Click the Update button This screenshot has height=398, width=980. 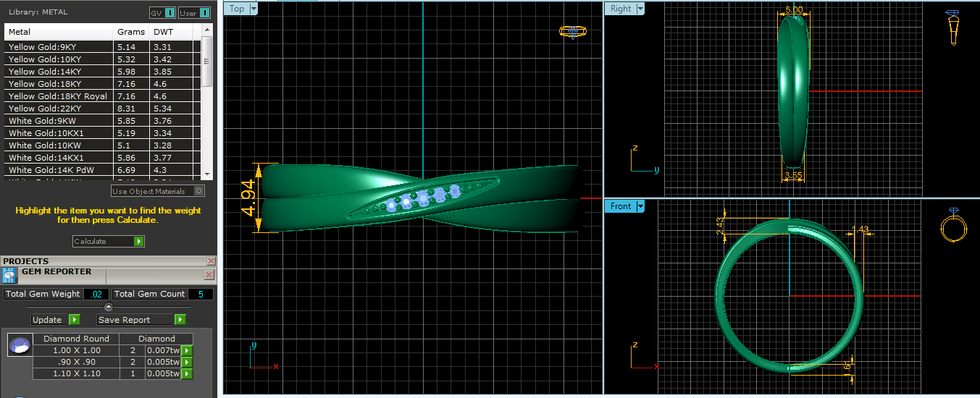click(x=56, y=319)
